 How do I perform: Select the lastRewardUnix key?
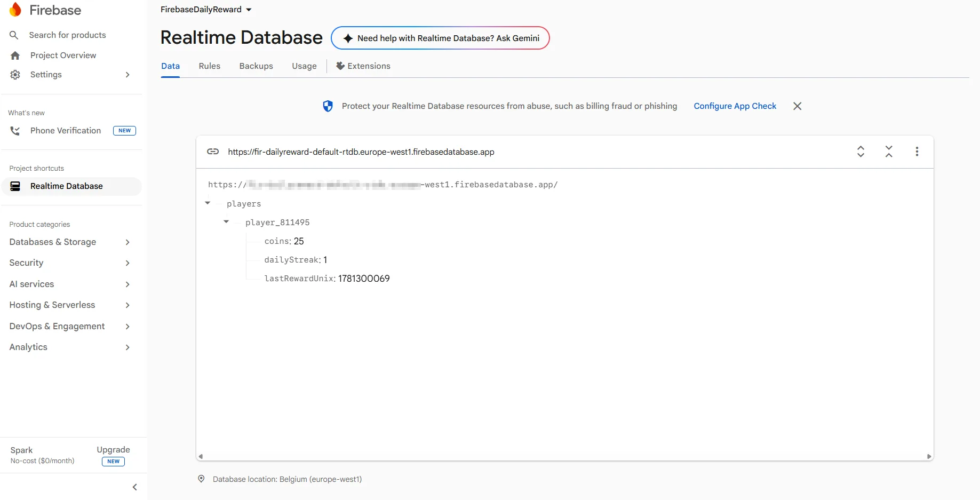tap(299, 279)
